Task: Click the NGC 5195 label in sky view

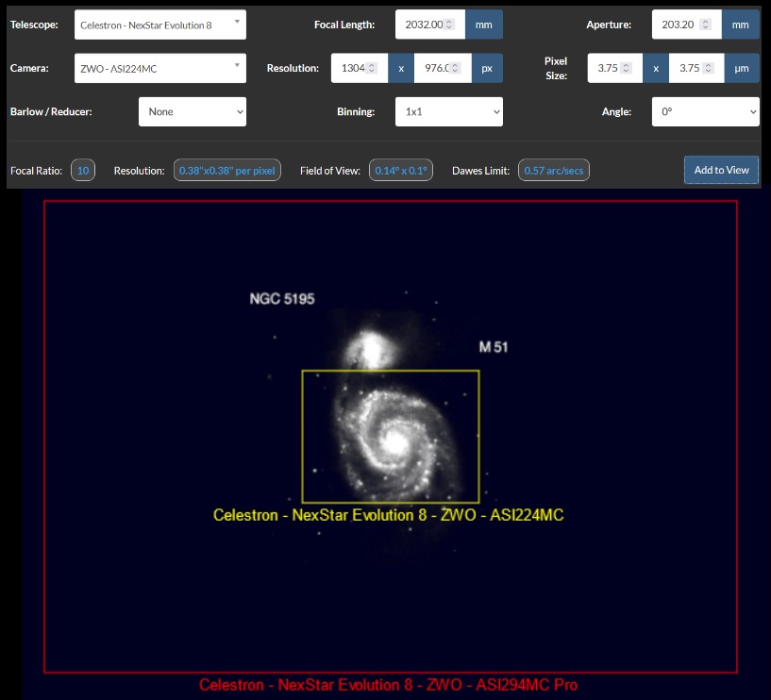Action: pos(282,299)
